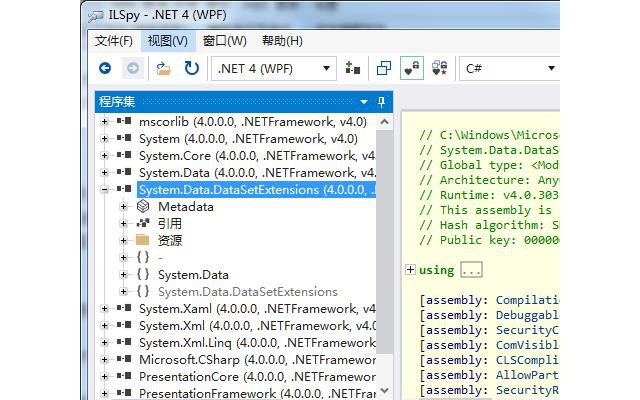Select the System.Data (4.0.0.0) assembly row
The height and width of the screenshot is (400, 640).
coord(257,173)
